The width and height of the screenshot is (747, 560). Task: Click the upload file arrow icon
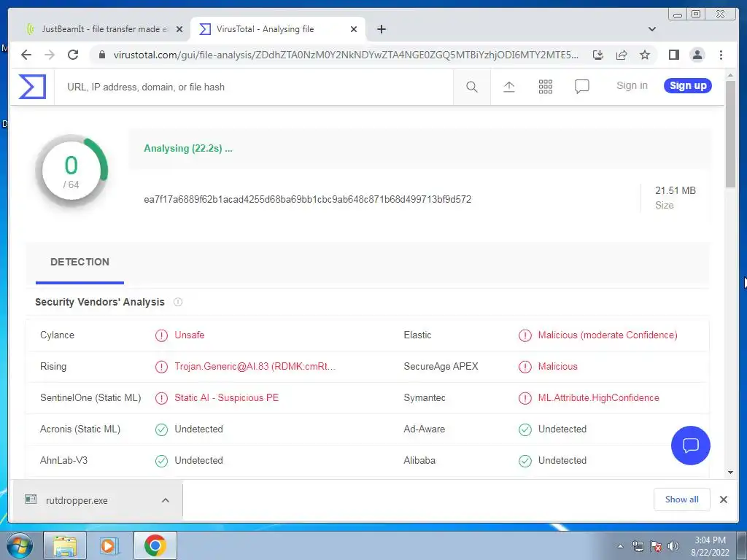[x=508, y=87]
